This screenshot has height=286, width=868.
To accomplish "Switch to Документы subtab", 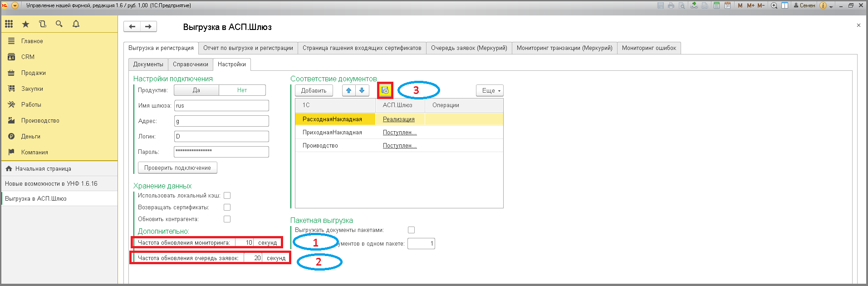I will (x=148, y=64).
